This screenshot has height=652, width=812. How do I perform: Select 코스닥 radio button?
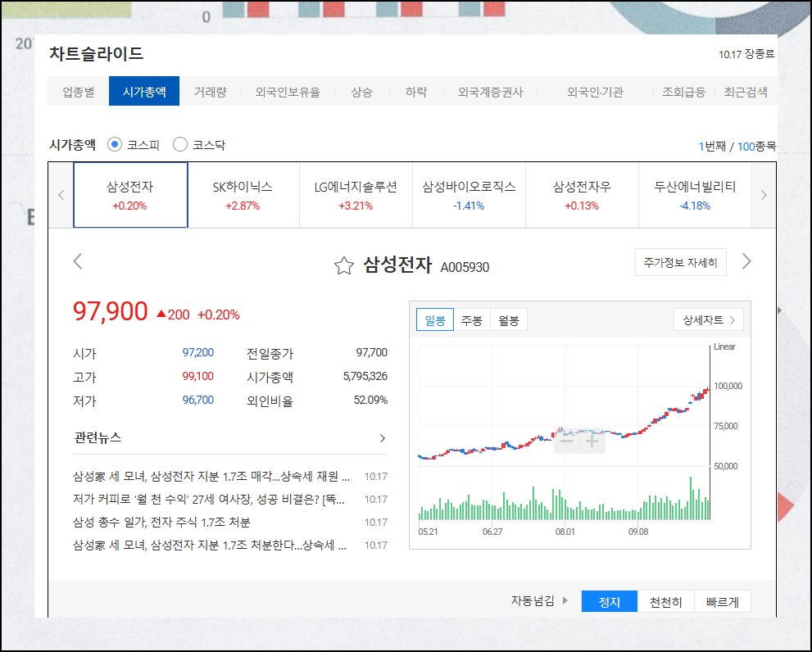(x=179, y=144)
